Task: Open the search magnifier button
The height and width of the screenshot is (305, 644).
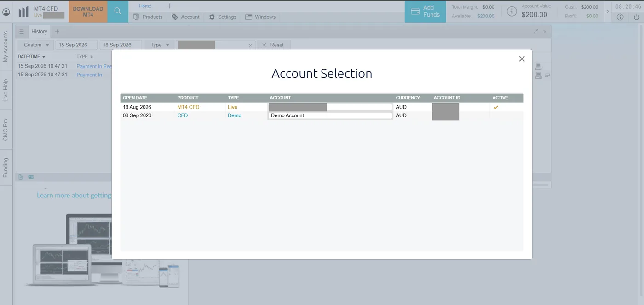Action: (118, 12)
